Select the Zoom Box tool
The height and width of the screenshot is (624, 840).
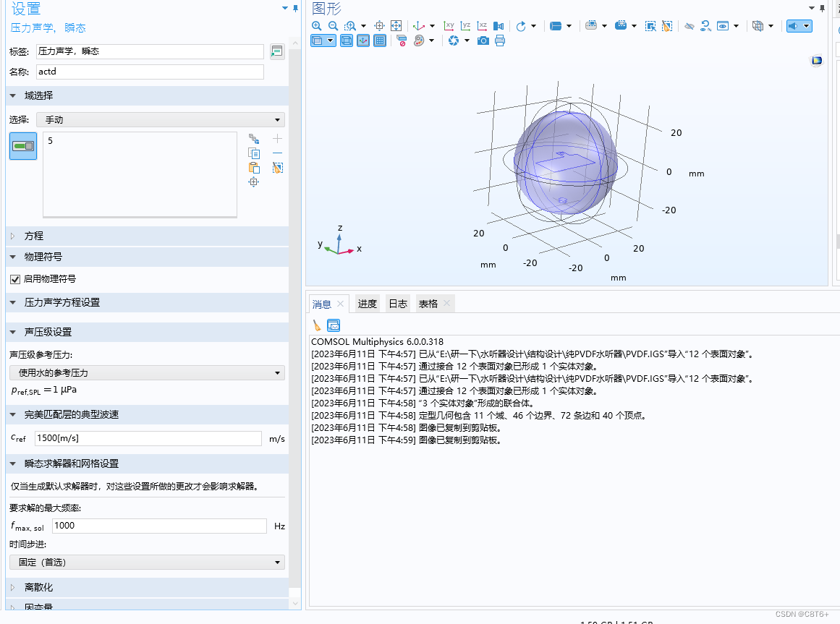tap(349, 25)
